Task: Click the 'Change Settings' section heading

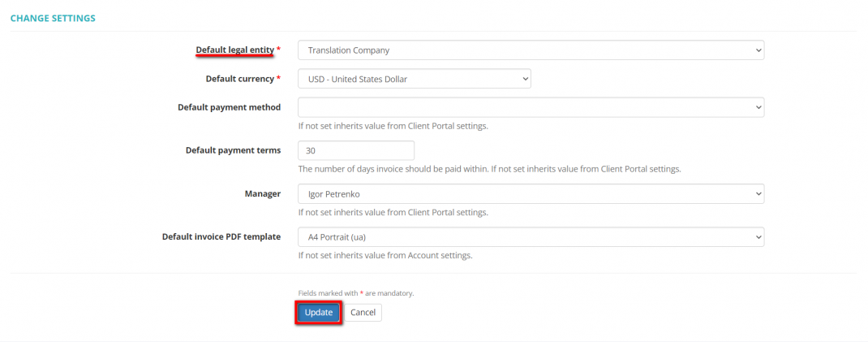Action: click(53, 17)
